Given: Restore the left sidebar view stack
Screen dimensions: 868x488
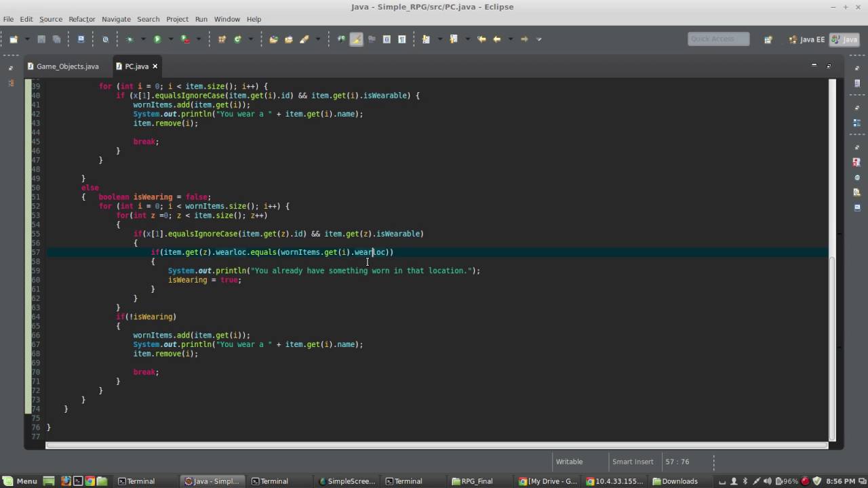Looking at the screenshot, I should click(x=10, y=68).
